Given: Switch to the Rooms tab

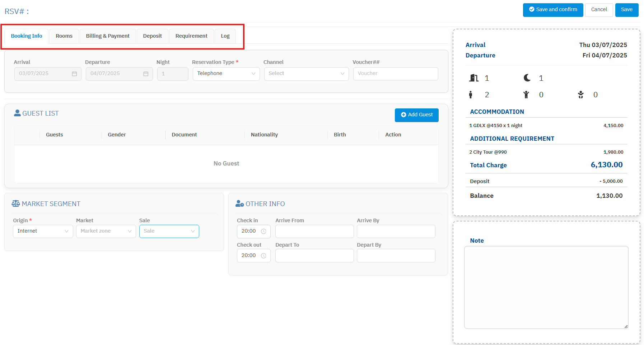Looking at the screenshot, I should point(64,36).
